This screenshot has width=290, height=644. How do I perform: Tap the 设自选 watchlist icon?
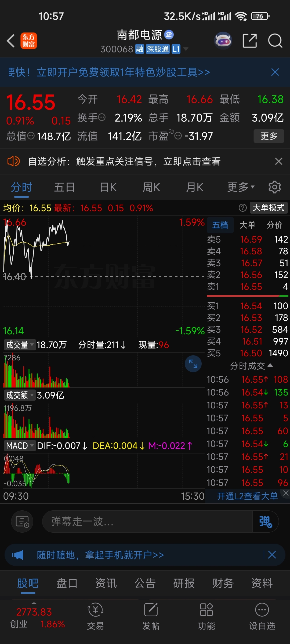coord(262,617)
